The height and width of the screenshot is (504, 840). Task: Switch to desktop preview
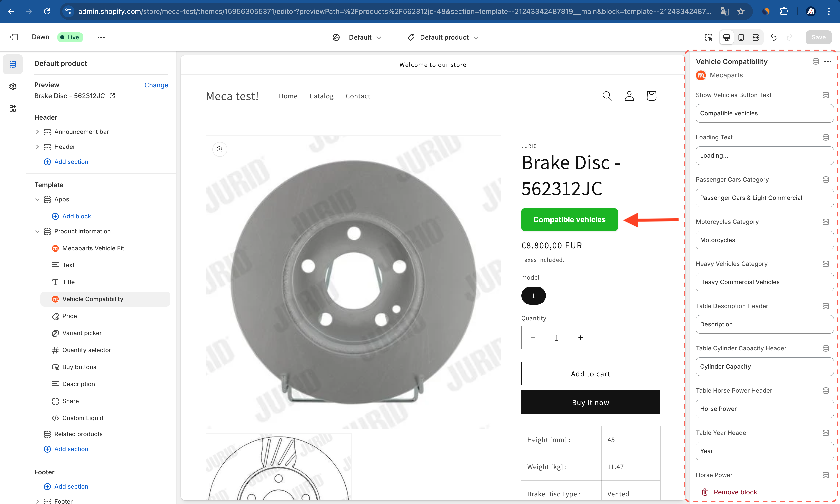(726, 37)
